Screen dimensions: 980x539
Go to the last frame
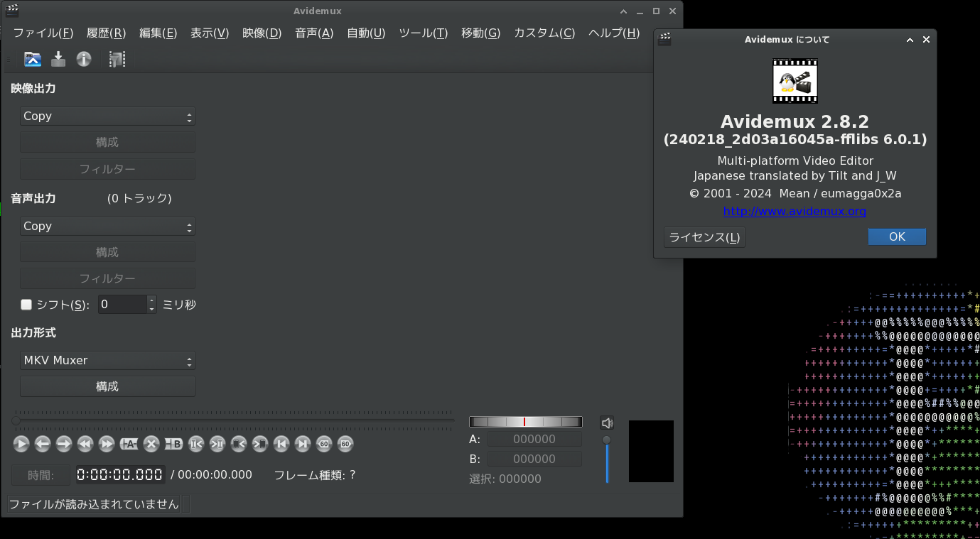point(303,444)
